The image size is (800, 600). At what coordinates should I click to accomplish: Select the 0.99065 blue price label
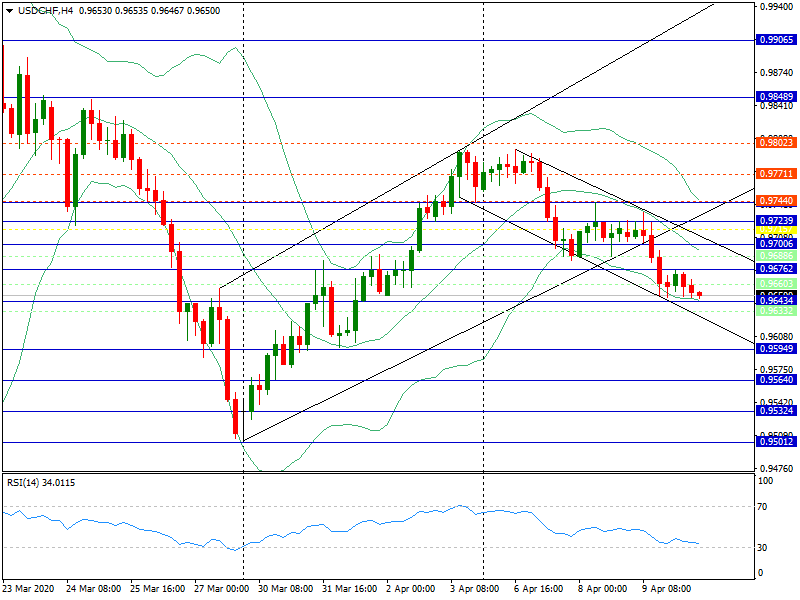coord(776,40)
